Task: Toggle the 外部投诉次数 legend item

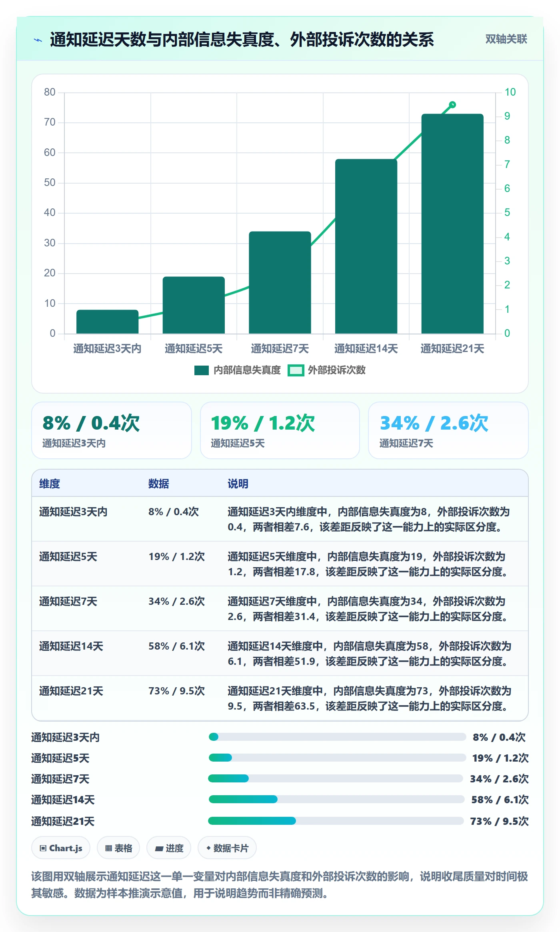Action: (x=326, y=370)
